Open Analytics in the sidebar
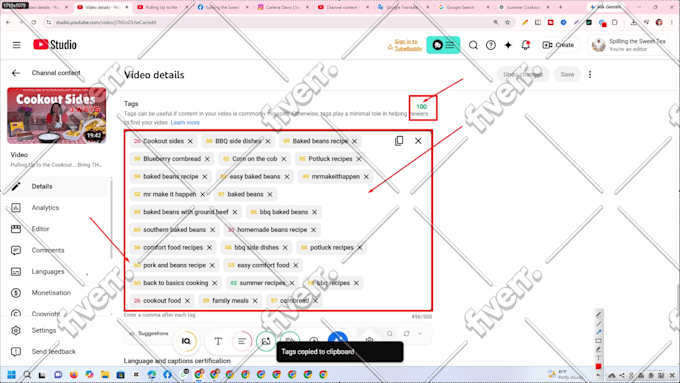Viewport: 680px width, 383px height. [x=56, y=208]
